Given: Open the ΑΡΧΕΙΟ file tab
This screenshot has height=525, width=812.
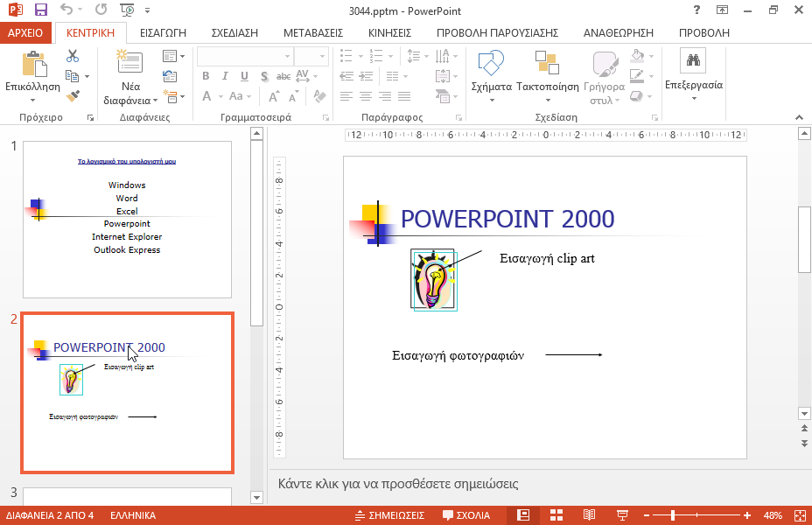Looking at the screenshot, I should coord(25,32).
